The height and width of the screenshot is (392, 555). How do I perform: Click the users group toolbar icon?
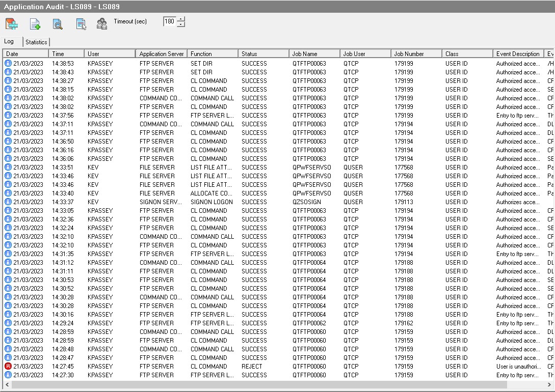[102, 24]
